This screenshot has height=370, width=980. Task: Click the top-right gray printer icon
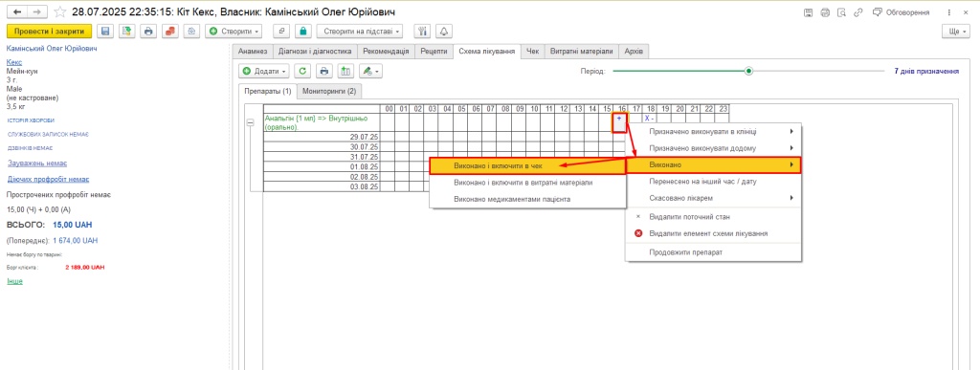click(x=825, y=11)
